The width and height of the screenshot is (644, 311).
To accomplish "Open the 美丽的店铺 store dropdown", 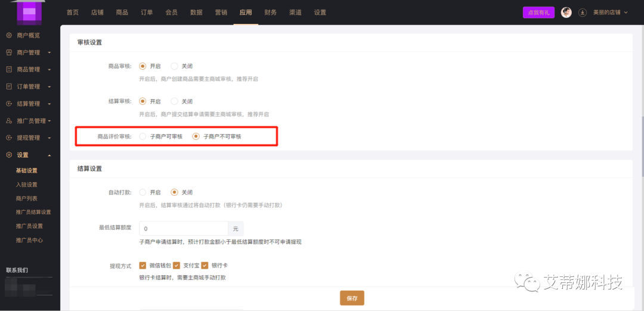I will 611,13.
